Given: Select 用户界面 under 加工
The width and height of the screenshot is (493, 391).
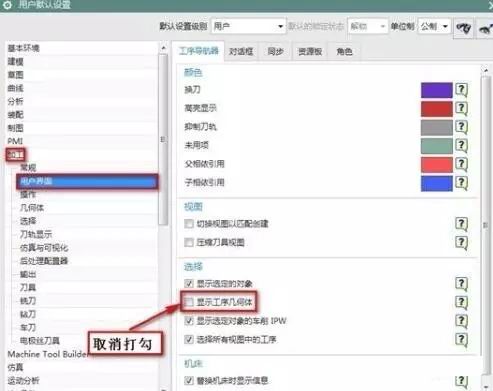Looking at the screenshot, I should [x=87, y=182].
